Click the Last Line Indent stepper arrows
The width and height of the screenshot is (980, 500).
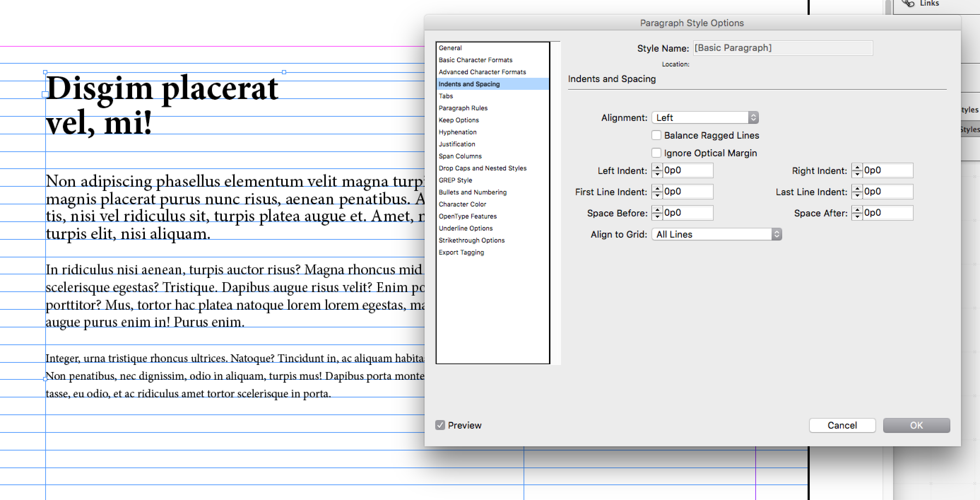tap(857, 192)
